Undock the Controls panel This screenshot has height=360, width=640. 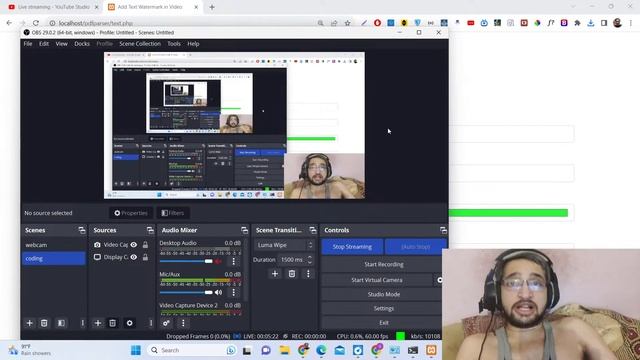click(x=443, y=230)
